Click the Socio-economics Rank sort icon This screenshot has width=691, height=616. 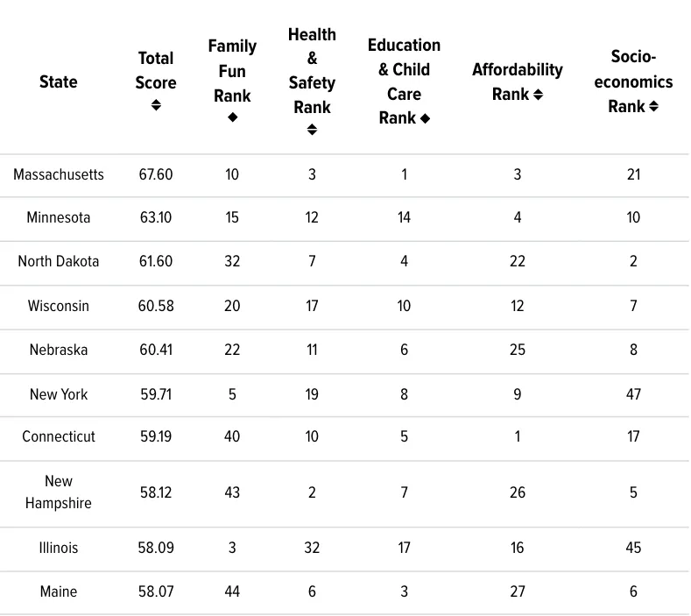coord(653,106)
